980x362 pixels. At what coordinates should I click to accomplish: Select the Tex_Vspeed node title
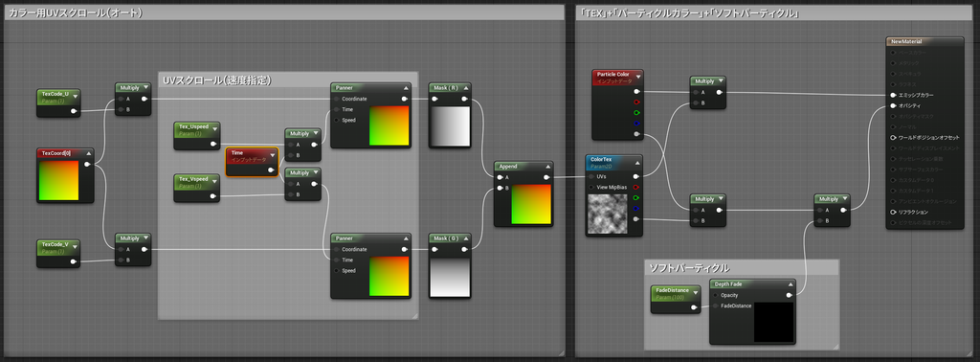[193, 179]
